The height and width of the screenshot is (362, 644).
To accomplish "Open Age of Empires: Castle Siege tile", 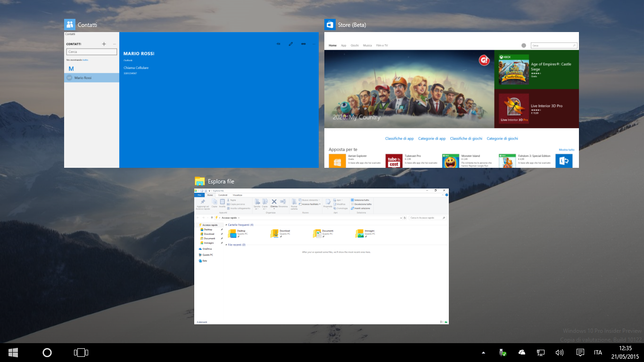I will 537,69.
